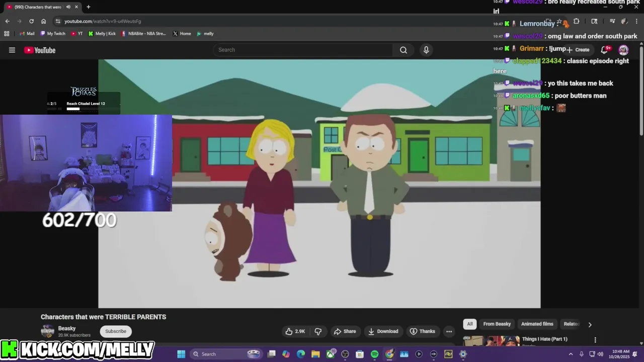Open the bookmarks apps grid icon
This screenshot has height=362, width=644.
tap(7, 34)
